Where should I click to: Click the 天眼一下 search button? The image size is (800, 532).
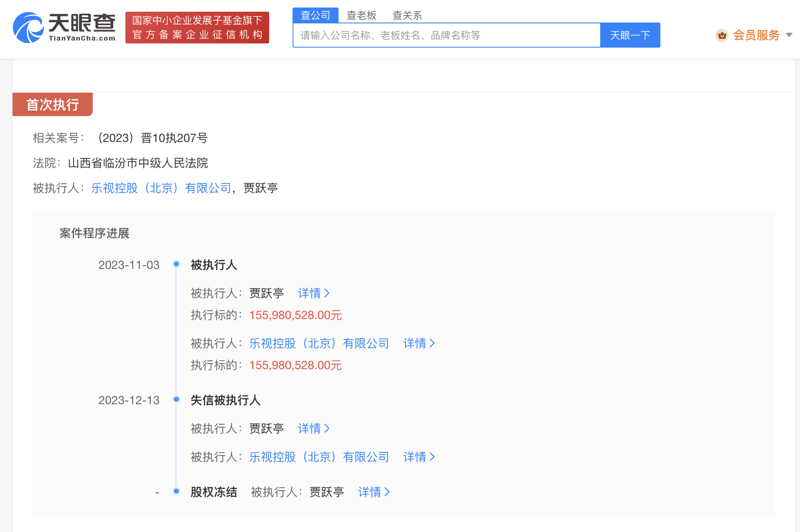pos(630,35)
